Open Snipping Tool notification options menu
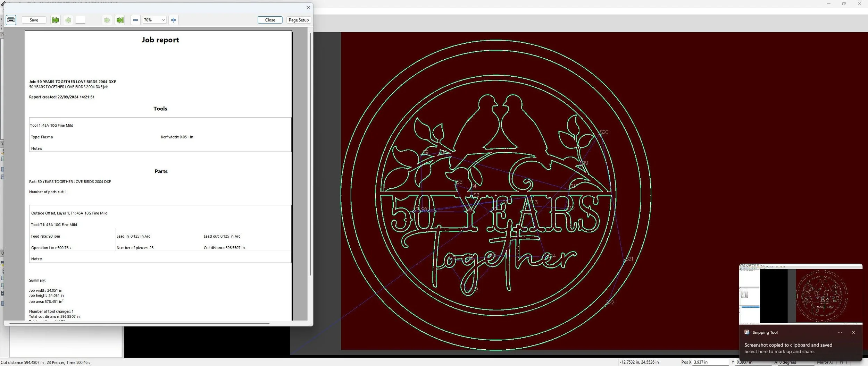The width and height of the screenshot is (868, 366). point(840,332)
